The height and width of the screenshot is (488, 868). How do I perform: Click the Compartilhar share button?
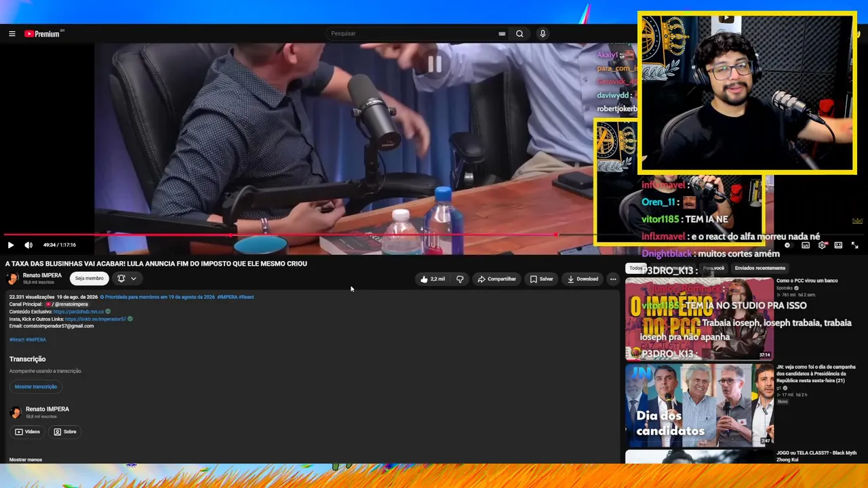[497, 279]
